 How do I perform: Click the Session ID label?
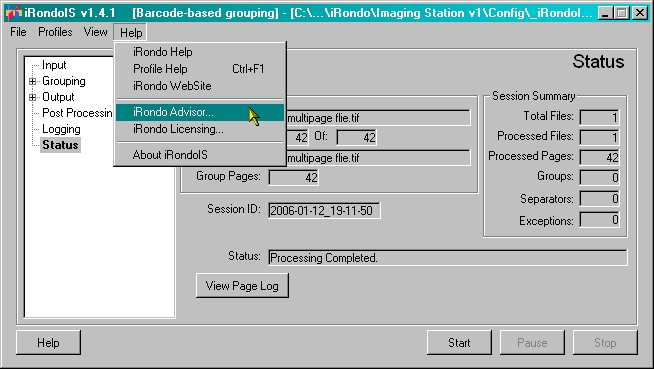(x=234, y=209)
